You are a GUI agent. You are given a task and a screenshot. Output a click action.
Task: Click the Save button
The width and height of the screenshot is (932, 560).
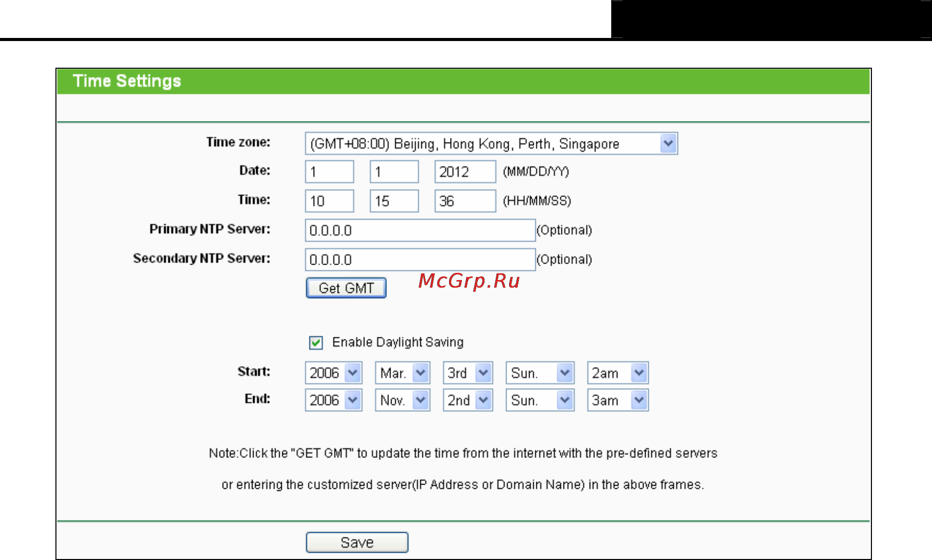click(357, 543)
